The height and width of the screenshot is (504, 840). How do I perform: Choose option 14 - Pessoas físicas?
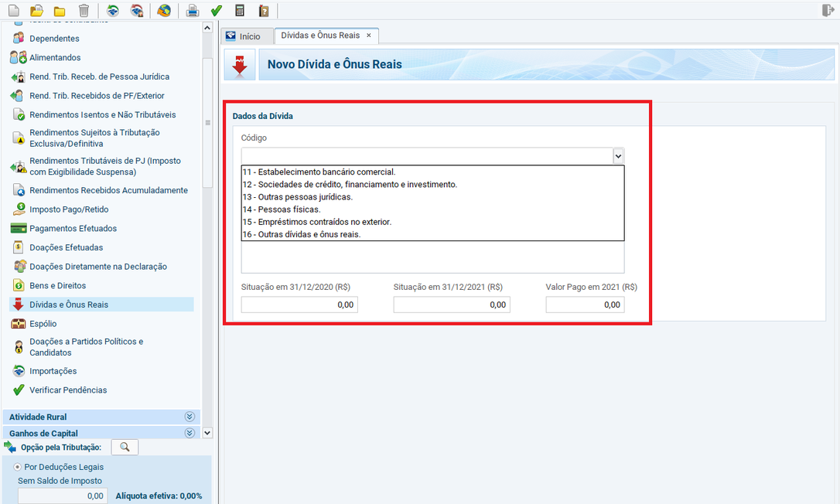[x=282, y=209]
